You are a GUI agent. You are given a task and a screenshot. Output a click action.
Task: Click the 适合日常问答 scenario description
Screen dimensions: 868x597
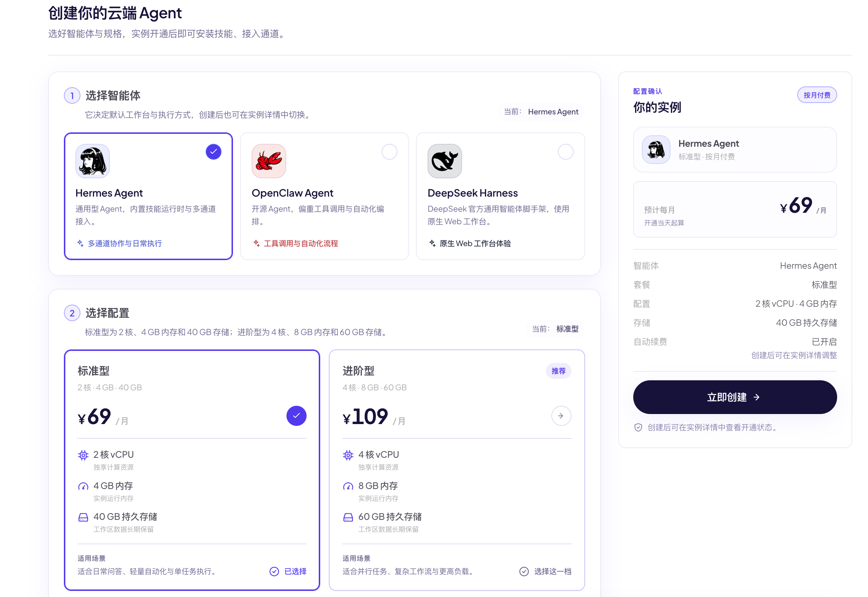tap(148, 572)
